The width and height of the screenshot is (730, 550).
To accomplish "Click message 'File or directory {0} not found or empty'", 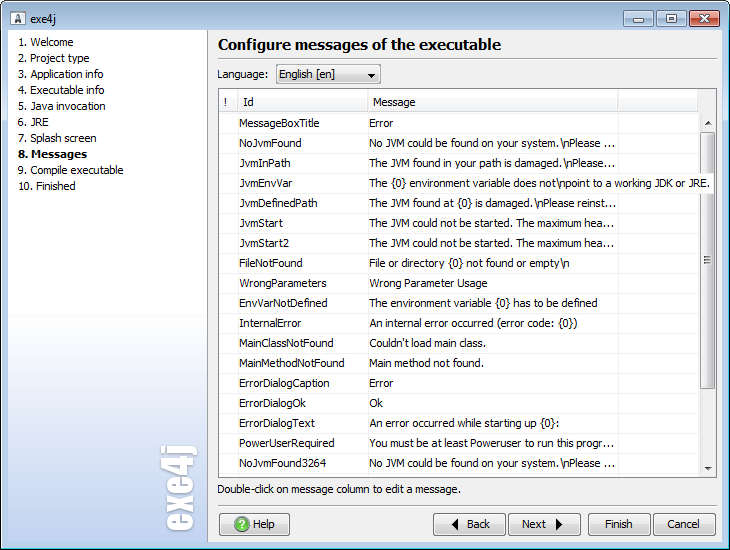I will [469, 264].
